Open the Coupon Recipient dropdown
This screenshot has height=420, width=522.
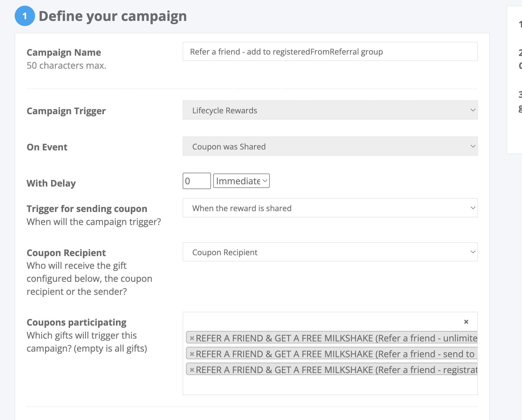[x=330, y=252]
